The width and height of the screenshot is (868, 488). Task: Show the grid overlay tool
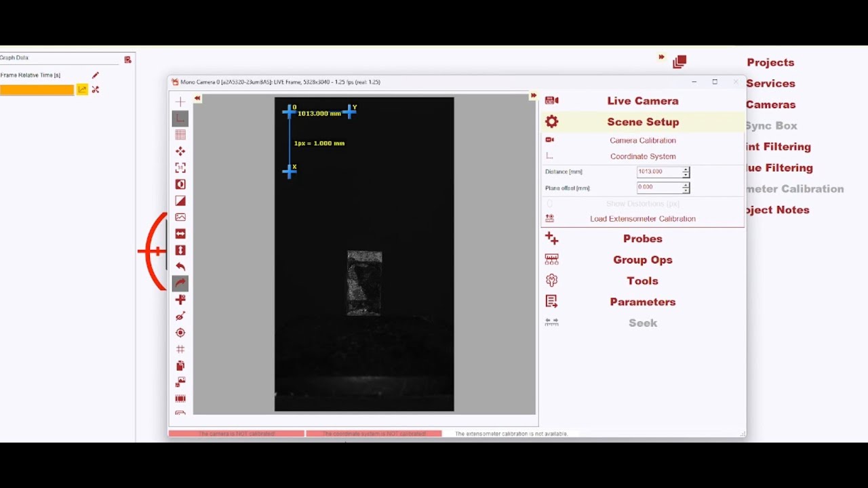(x=180, y=135)
